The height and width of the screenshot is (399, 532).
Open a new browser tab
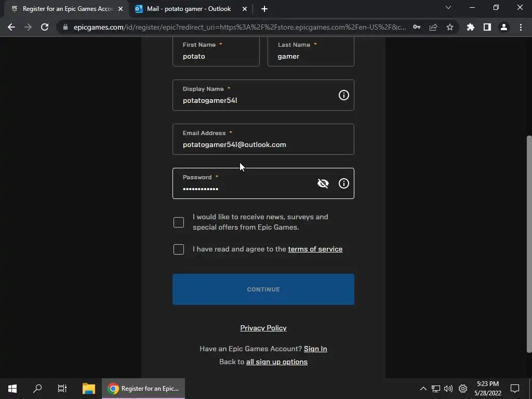264,9
